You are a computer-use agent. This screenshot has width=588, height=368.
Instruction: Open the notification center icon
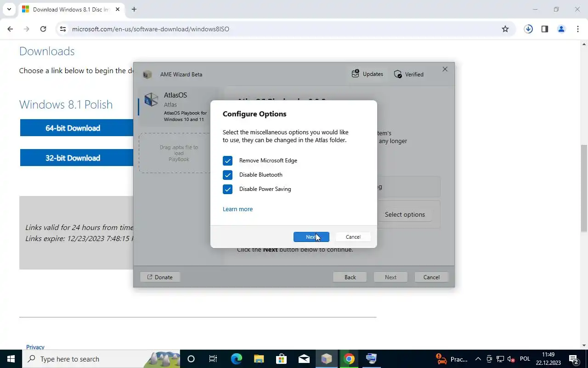(573, 359)
